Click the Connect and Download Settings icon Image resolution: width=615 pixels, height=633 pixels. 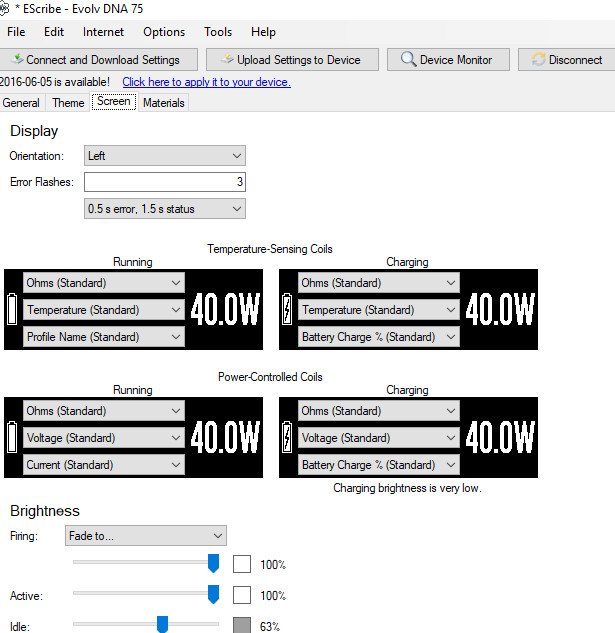coord(16,60)
